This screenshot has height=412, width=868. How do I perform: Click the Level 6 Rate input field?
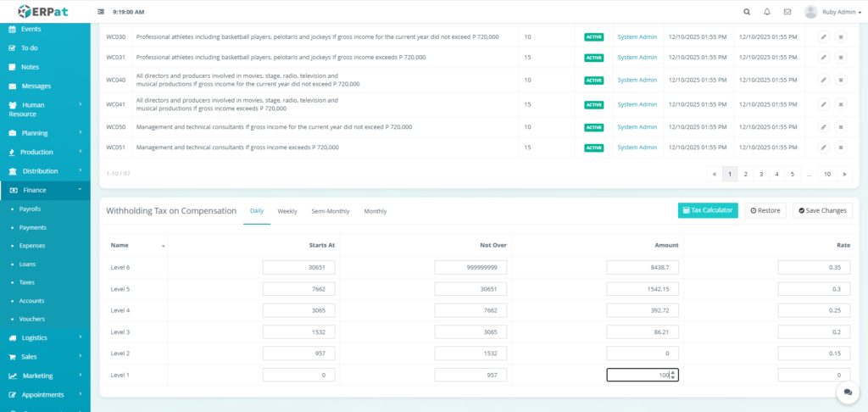pyautogui.click(x=814, y=267)
